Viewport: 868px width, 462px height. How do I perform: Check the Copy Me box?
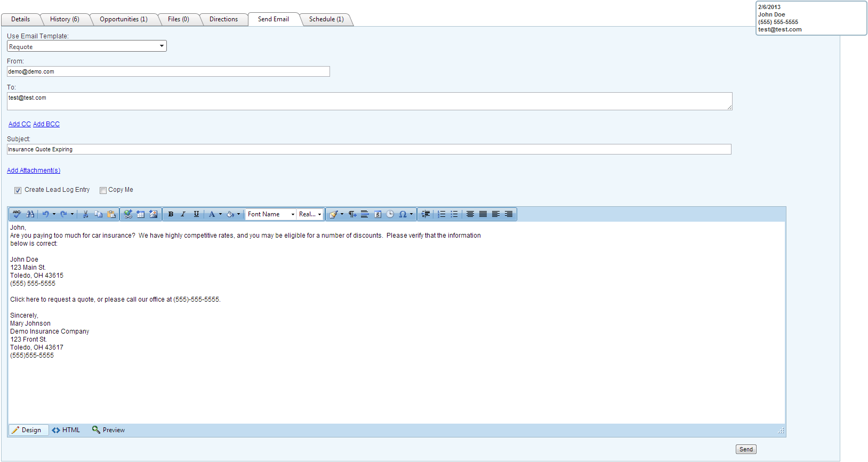[x=103, y=190]
